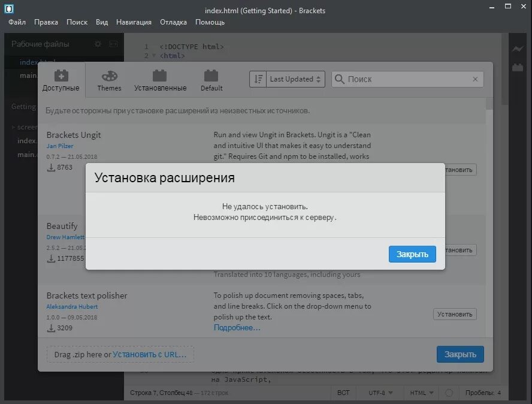This screenshot has height=404, width=532.
Task: Open the Поиск menu in menu bar
Action: [77, 22]
